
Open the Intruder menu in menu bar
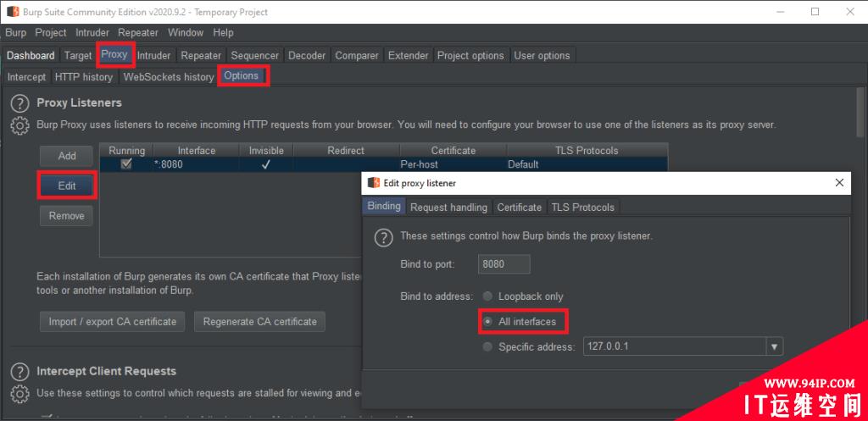(92, 33)
